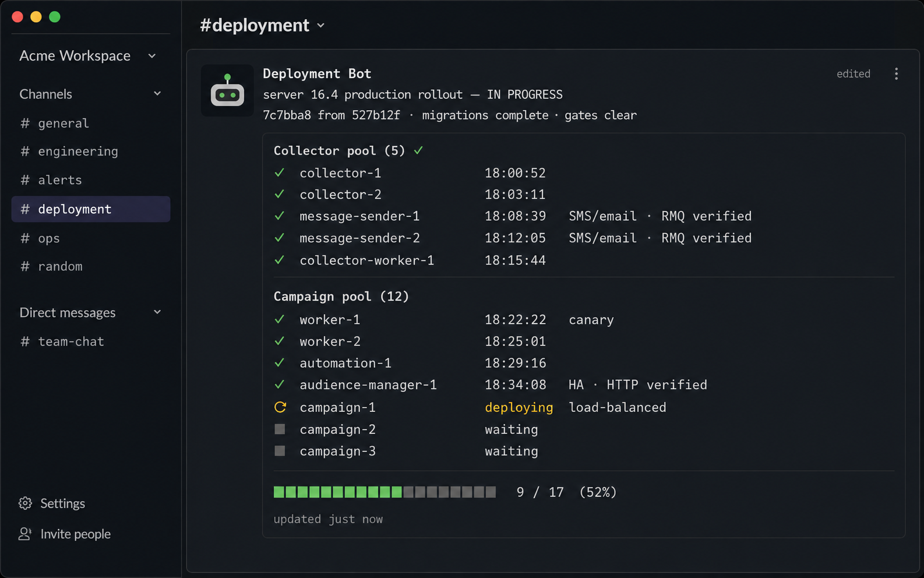This screenshot has width=924, height=578.
Task: Click the checkmark beside message-sender-2
Action: (280, 238)
